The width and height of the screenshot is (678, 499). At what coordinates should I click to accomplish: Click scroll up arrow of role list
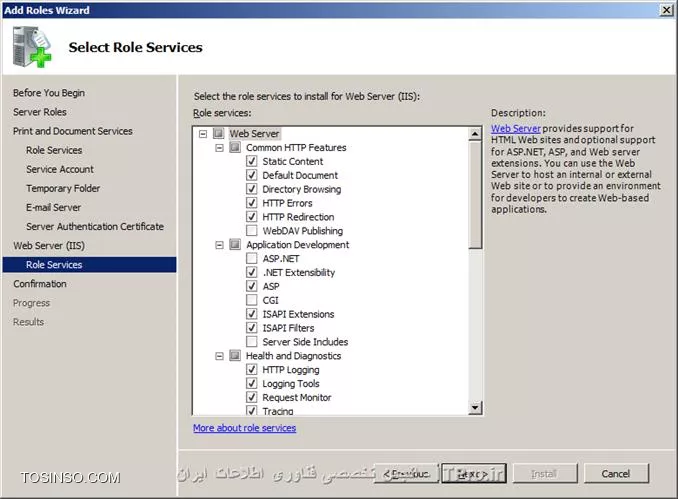(x=475, y=134)
